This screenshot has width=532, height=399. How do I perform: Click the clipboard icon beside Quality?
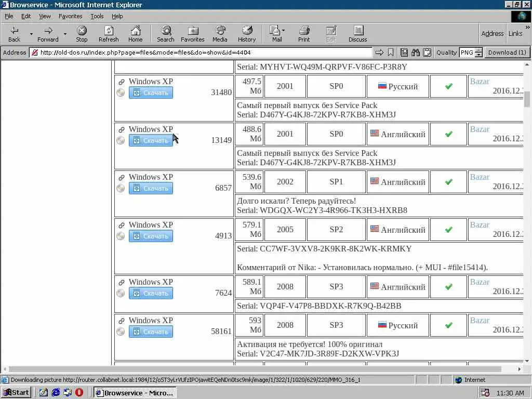(427, 52)
